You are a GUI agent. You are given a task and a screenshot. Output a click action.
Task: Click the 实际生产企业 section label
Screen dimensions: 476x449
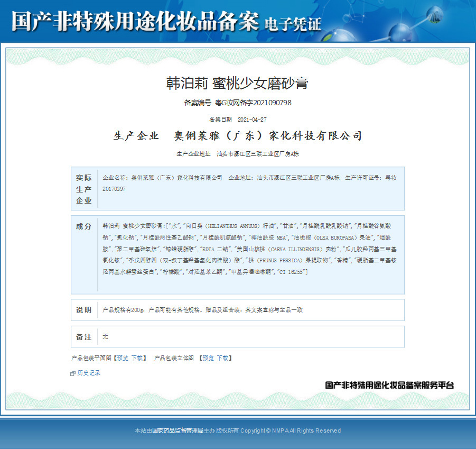click(84, 189)
